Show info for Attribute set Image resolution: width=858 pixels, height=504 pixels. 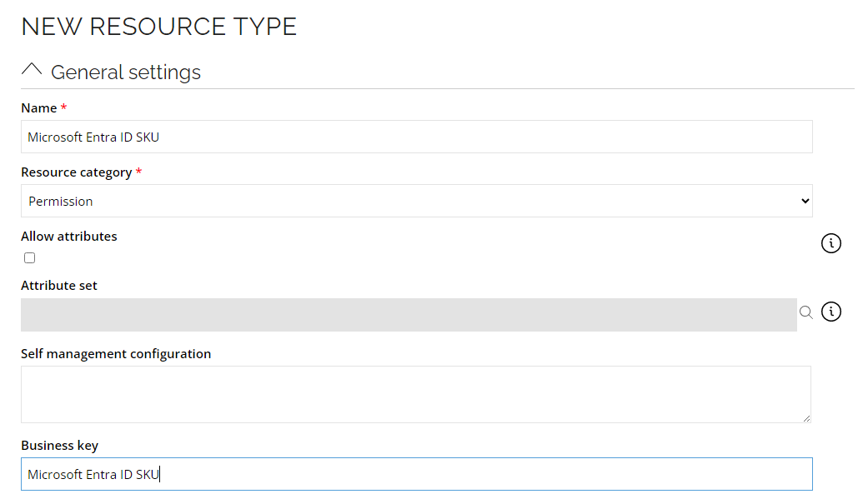pyautogui.click(x=830, y=312)
